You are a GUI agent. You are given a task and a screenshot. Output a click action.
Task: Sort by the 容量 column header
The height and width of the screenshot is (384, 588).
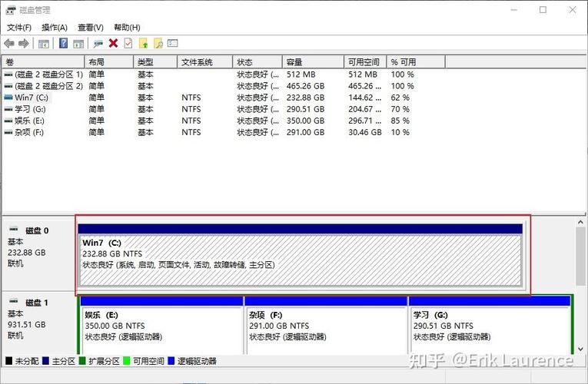pyautogui.click(x=313, y=61)
